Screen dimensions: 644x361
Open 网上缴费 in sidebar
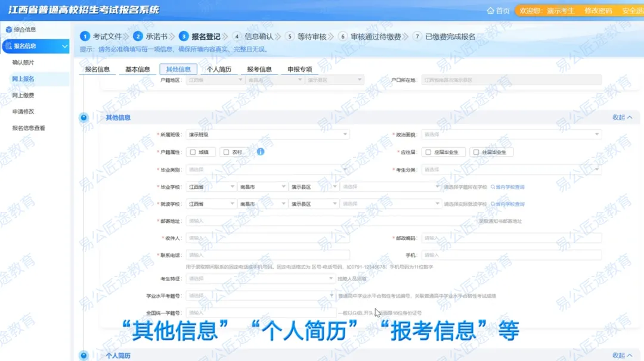pyautogui.click(x=23, y=95)
